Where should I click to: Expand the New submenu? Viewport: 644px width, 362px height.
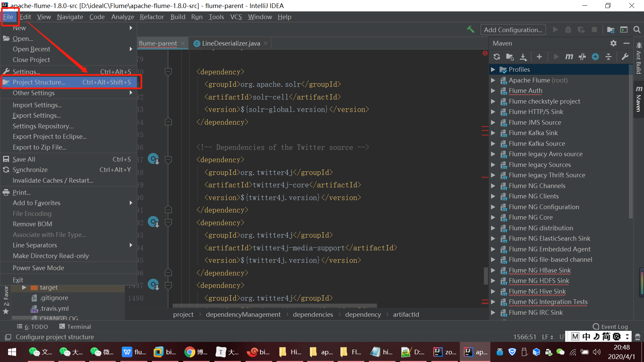click(x=69, y=28)
